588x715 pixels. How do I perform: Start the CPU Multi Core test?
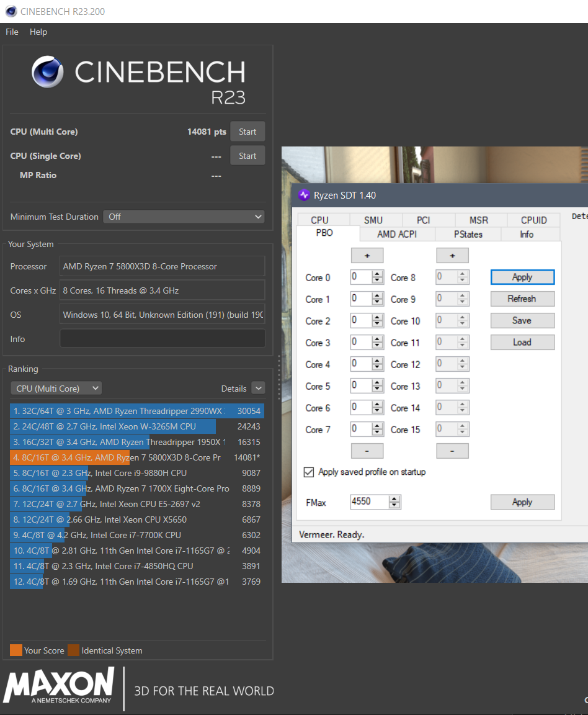(247, 132)
